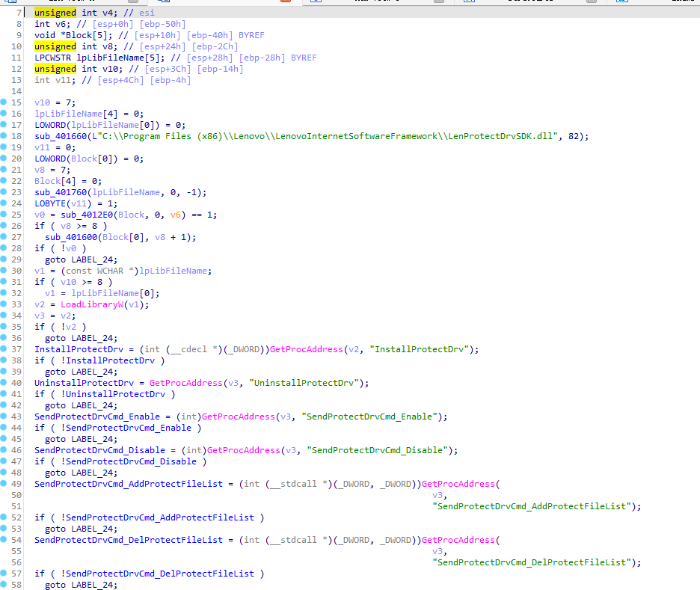The image size is (700, 590).
Task: Click the v8 >= 8 condition on line 26
Action: tap(81, 226)
